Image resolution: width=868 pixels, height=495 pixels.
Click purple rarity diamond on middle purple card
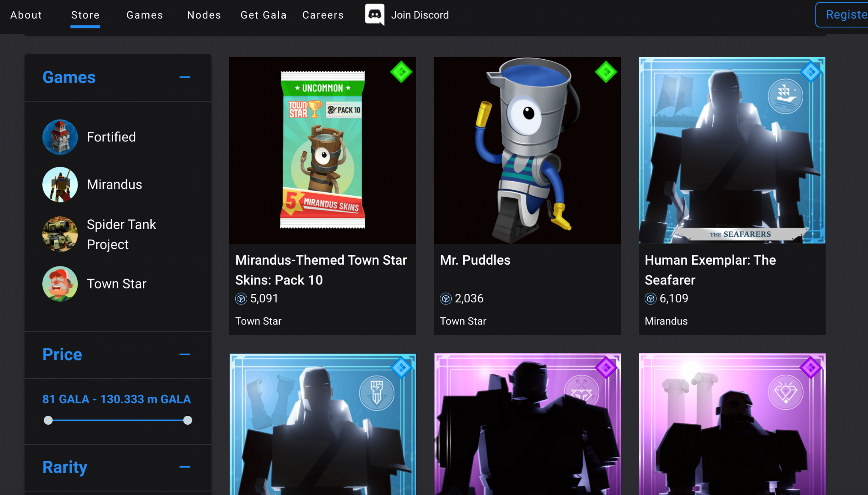tap(606, 367)
